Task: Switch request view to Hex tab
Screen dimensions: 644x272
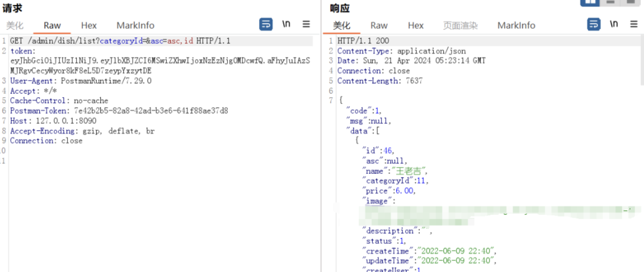Action: click(89, 25)
